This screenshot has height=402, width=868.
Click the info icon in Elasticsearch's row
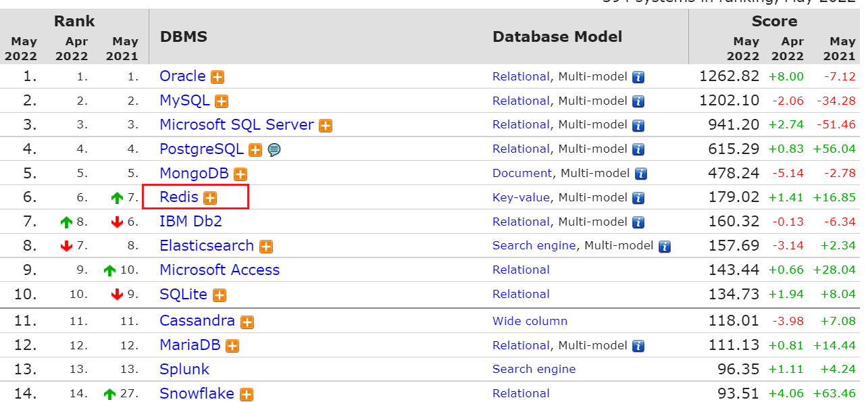(x=665, y=247)
